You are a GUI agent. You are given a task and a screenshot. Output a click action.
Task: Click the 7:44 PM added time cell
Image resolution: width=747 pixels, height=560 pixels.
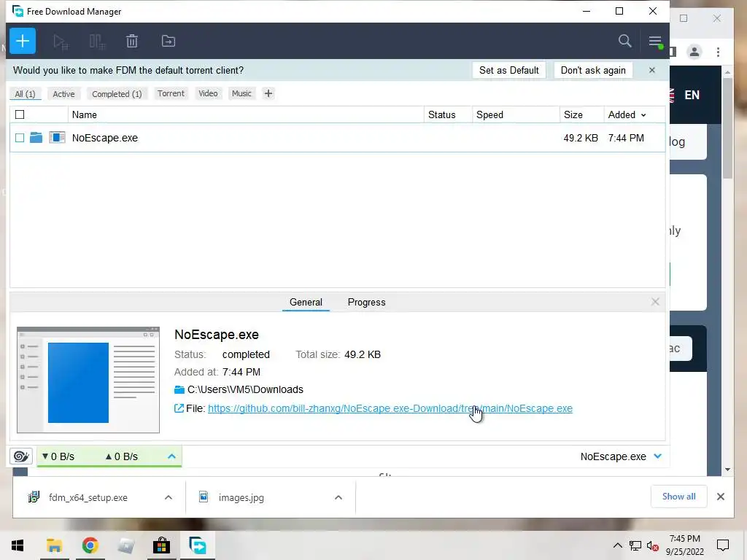tap(626, 138)
